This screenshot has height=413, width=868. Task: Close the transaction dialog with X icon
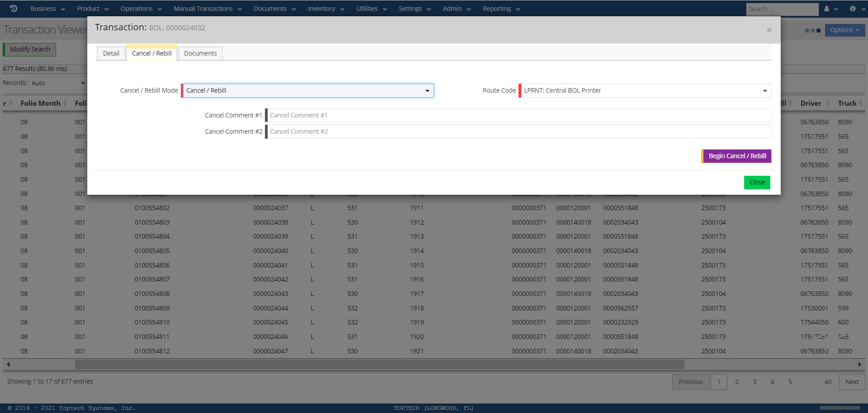tap(769, 30)
